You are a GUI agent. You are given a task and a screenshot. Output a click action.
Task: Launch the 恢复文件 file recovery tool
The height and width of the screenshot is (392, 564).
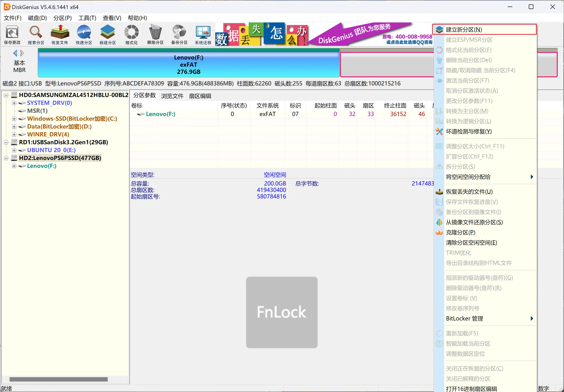tap(60, 35)
